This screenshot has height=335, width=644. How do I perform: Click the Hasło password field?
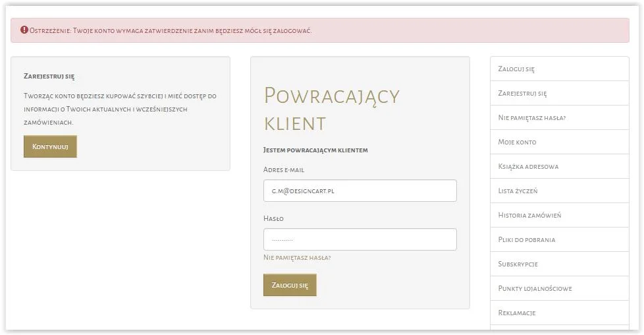360,239
